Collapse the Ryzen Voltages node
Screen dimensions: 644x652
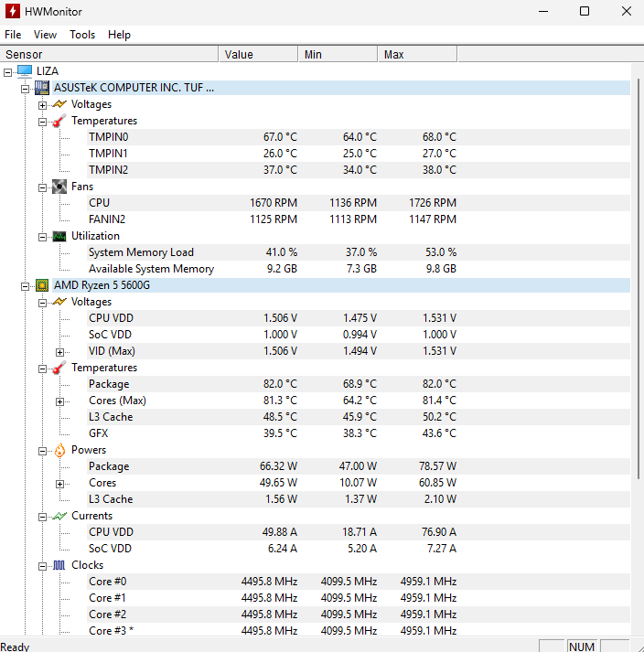[42, 303]
